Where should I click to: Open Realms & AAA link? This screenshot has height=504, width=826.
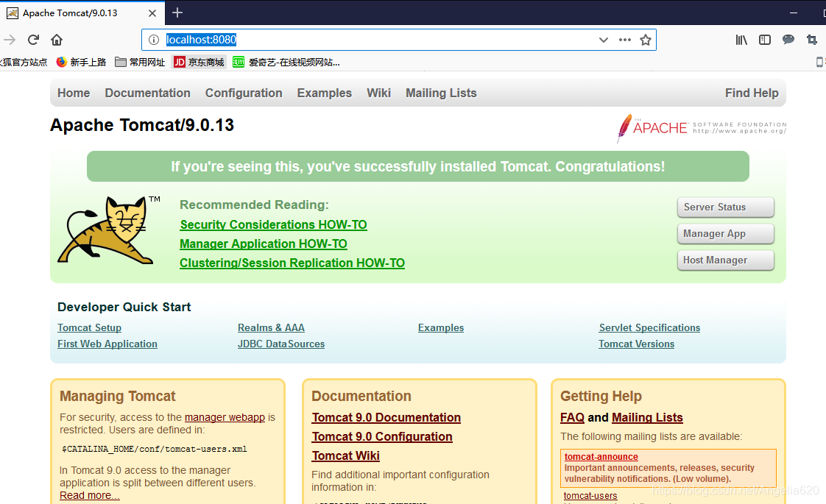point(272,327)
